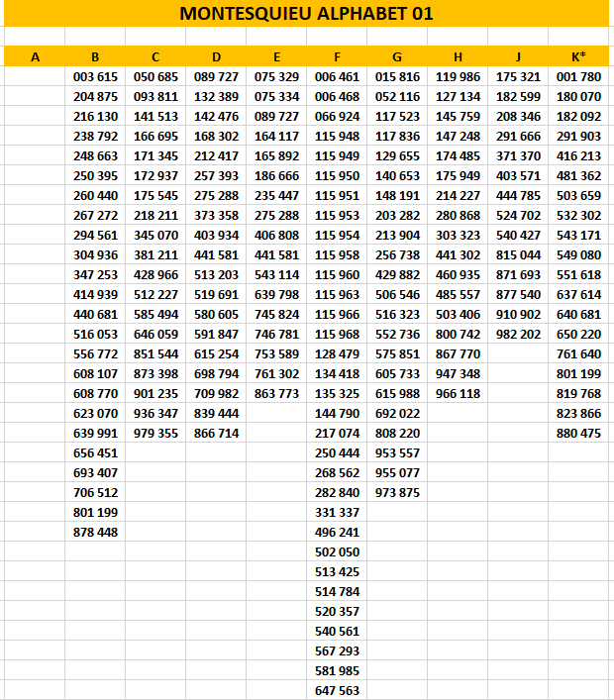Screen dimensions: 614x700
Task: Click the F column header cell
Action: 337,56
